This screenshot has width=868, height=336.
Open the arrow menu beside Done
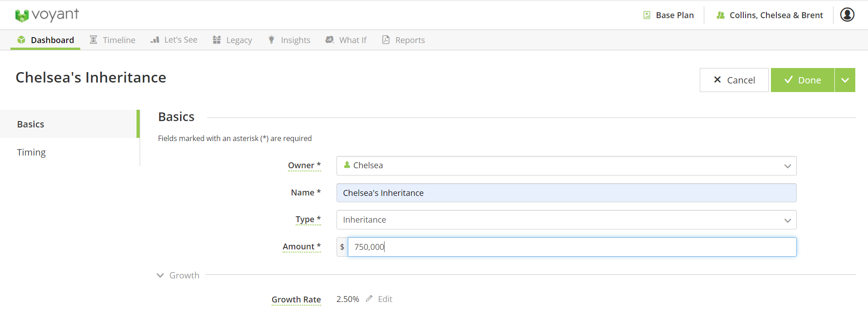(845, 80)
